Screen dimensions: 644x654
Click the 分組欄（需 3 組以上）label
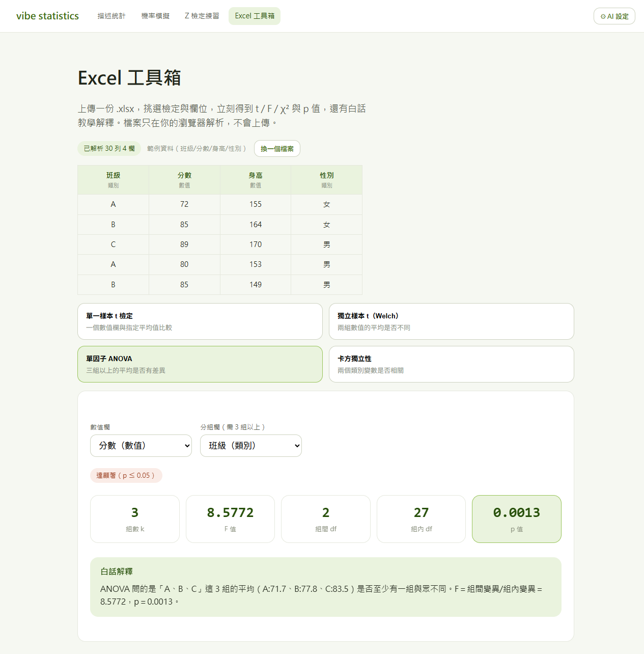(x=233, y=427)
